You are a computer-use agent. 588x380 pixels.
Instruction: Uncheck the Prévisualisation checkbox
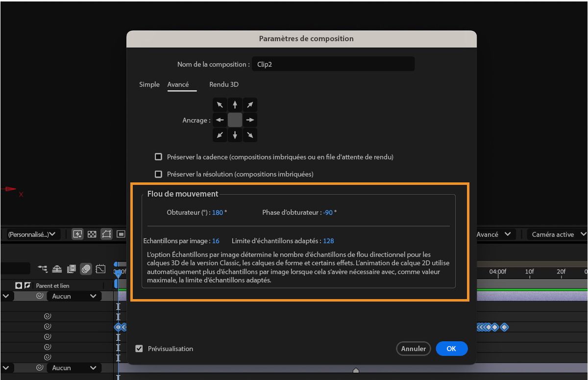coord(139,349)
